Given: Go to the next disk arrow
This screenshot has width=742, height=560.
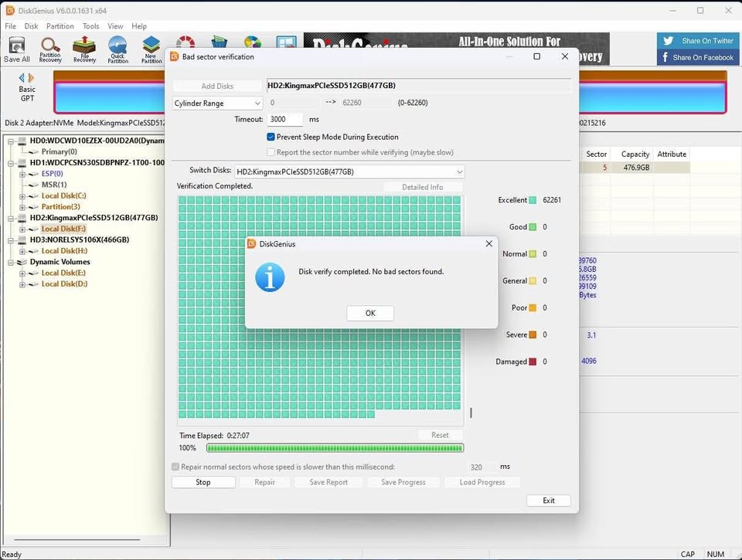Looking at the screenshot, I should point(31,77).
